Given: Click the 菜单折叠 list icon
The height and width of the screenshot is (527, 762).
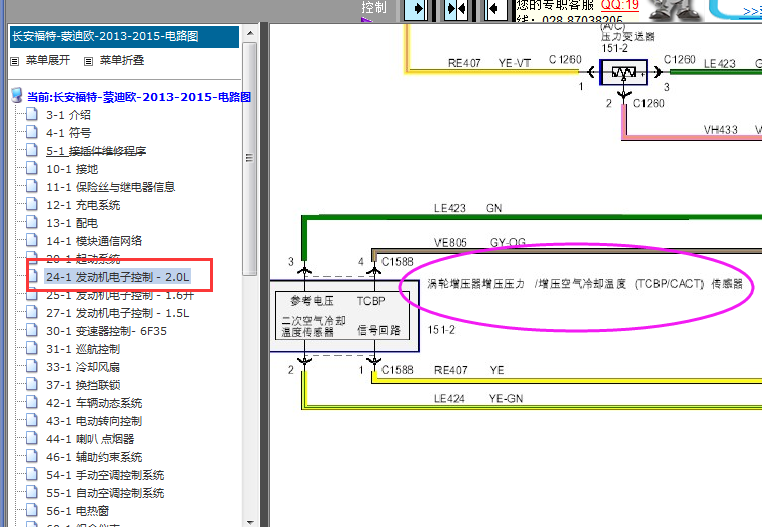Looking at the screenshot, I should (x=88, y=61).
